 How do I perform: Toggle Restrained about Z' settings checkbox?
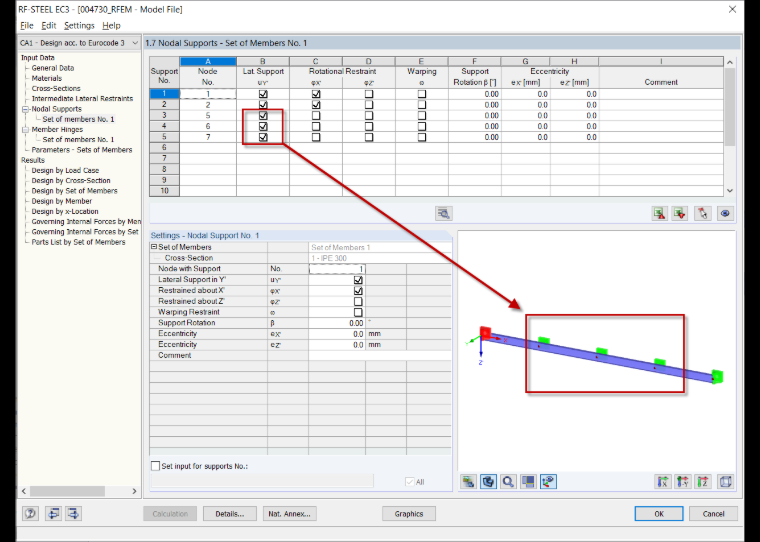click(x=358, y=302)
